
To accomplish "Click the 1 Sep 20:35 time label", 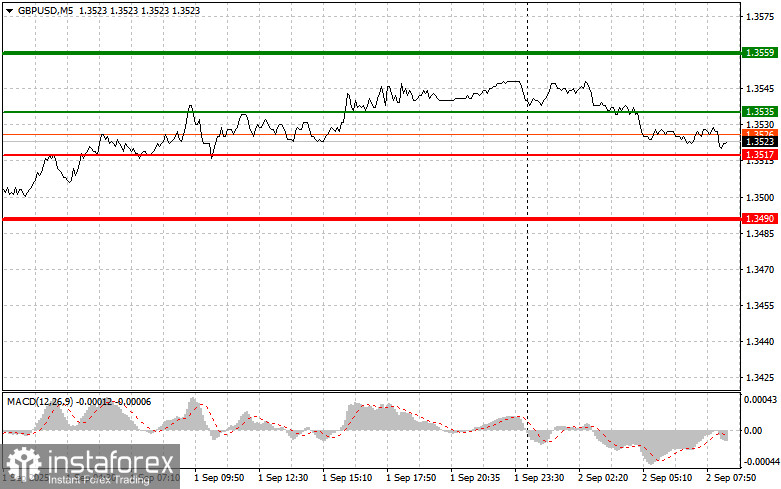I will point(475,478).
